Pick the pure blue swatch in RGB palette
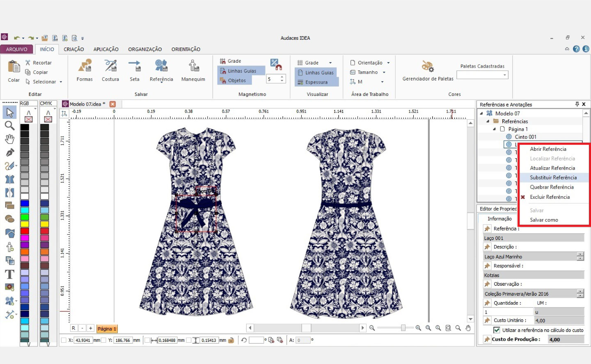 click(25, 203)
